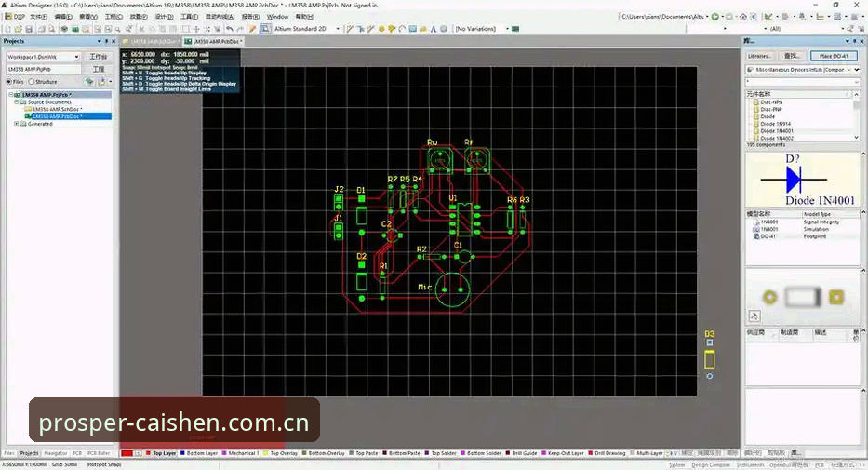
Task: Open the address path dropdown
Action: (x=707, y=17)
